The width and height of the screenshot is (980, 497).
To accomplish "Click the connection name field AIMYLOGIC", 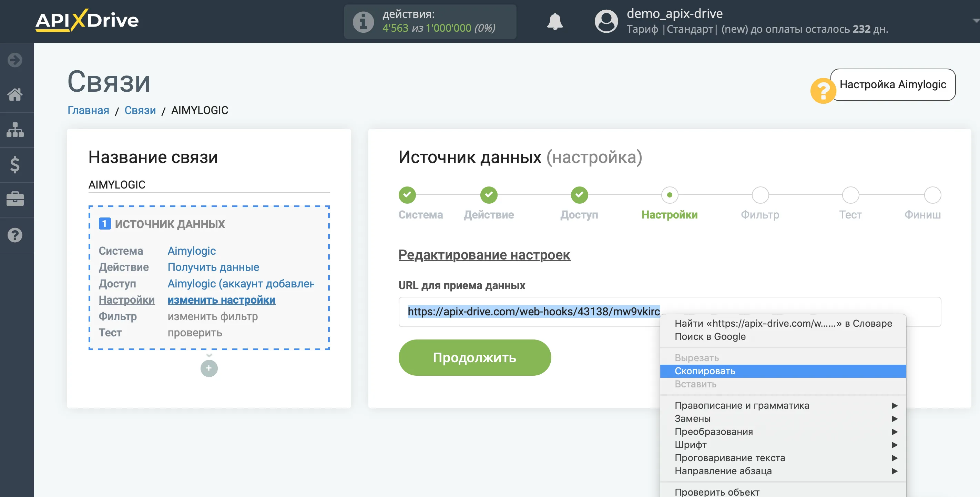I will (x=209, y=185).
